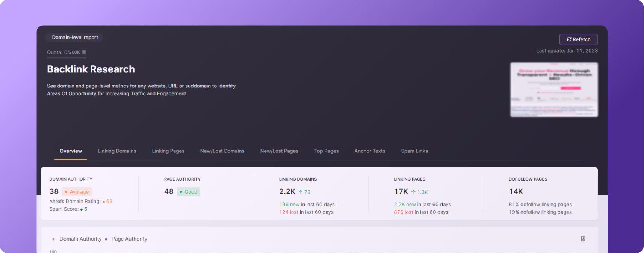Select the Overview tab
This screenshot has height=253, width=644.
71,151
